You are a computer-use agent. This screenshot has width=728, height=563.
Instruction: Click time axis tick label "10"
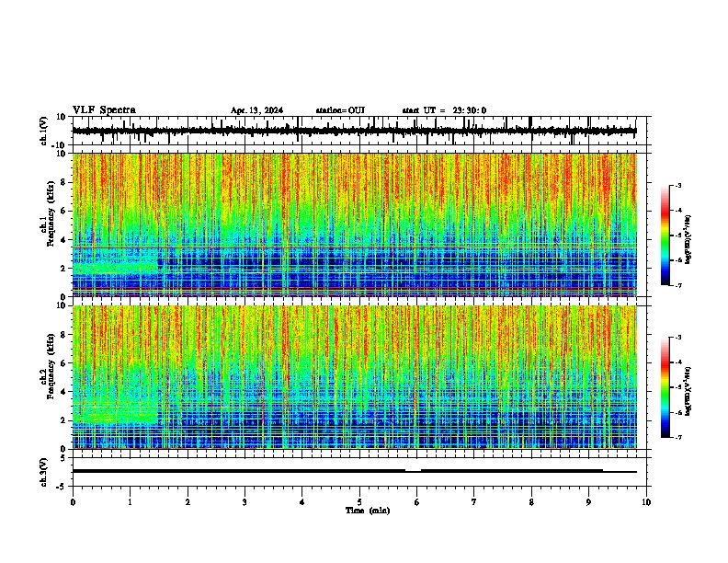[646, 502]
